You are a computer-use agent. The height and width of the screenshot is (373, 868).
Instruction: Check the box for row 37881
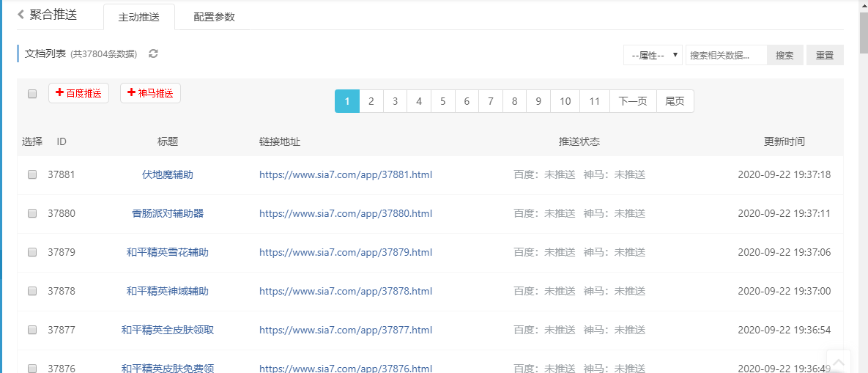[32, 174]
